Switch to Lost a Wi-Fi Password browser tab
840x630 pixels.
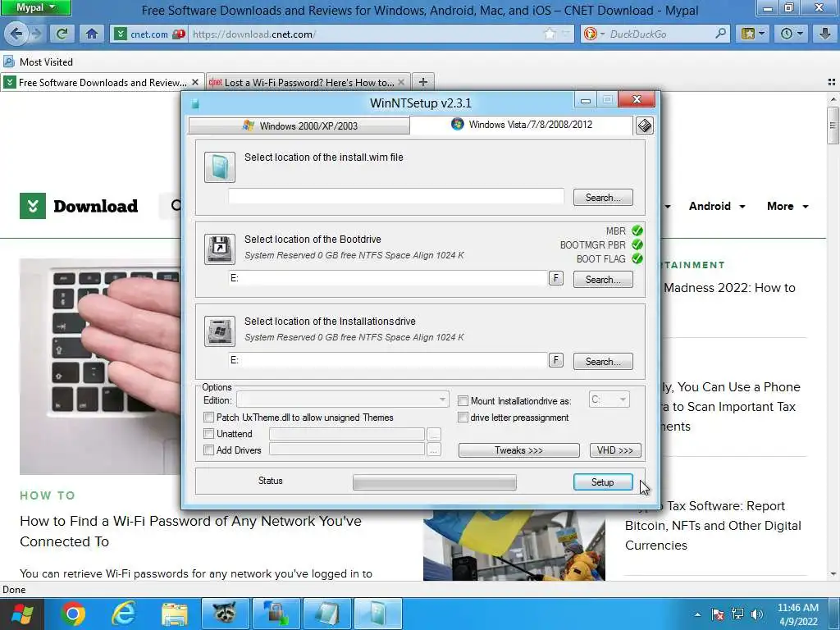(x=308, y=83)
